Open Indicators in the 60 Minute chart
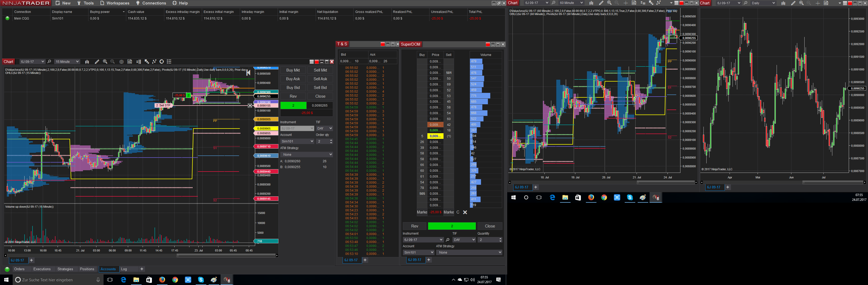 pyautogui.click(x=651, y=3)
